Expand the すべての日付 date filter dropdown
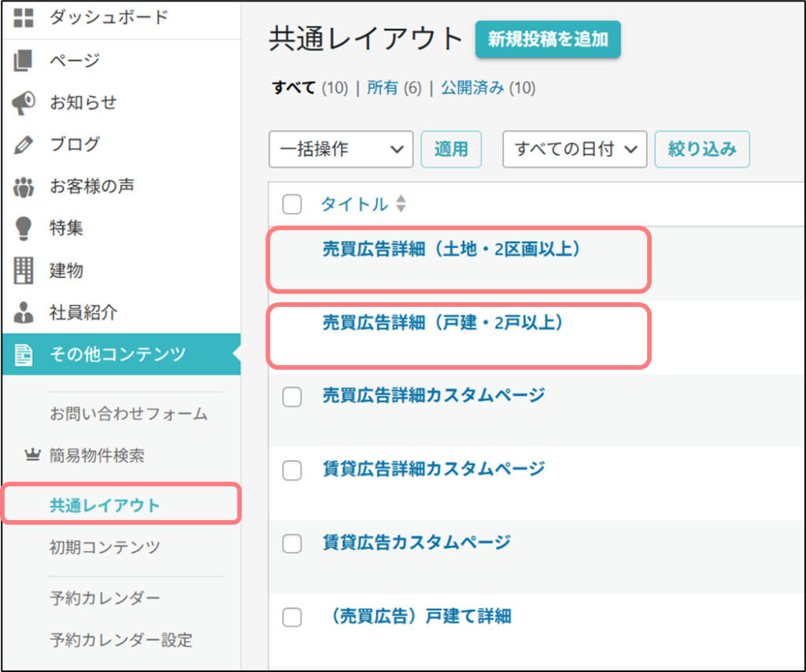The height and width of the screenshot is (672, 806). [x=575, y=150]
